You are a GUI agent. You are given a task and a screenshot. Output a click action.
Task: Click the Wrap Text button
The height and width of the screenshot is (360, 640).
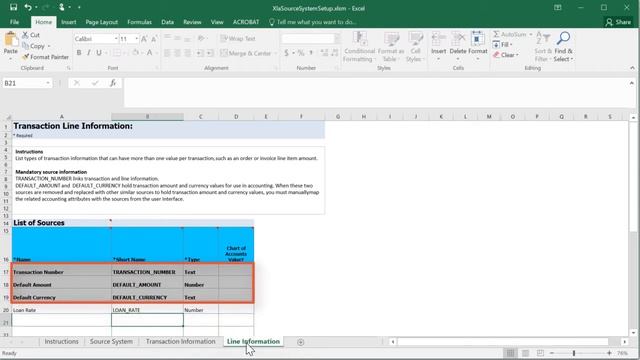(x=238, y=39)
